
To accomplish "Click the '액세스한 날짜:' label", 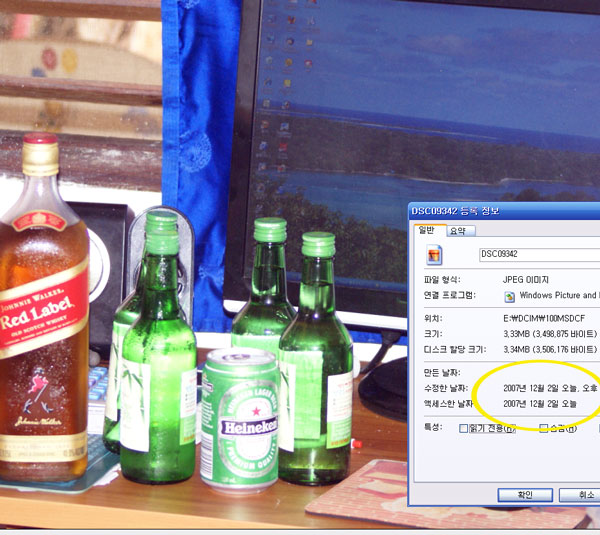I will tap(448, 404).
